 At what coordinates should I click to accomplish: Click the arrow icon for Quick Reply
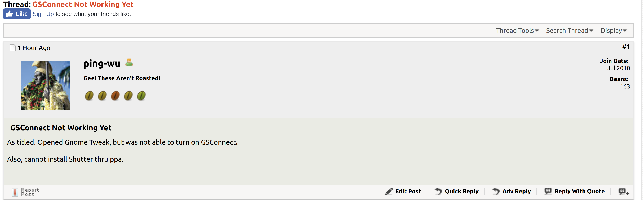438,191
